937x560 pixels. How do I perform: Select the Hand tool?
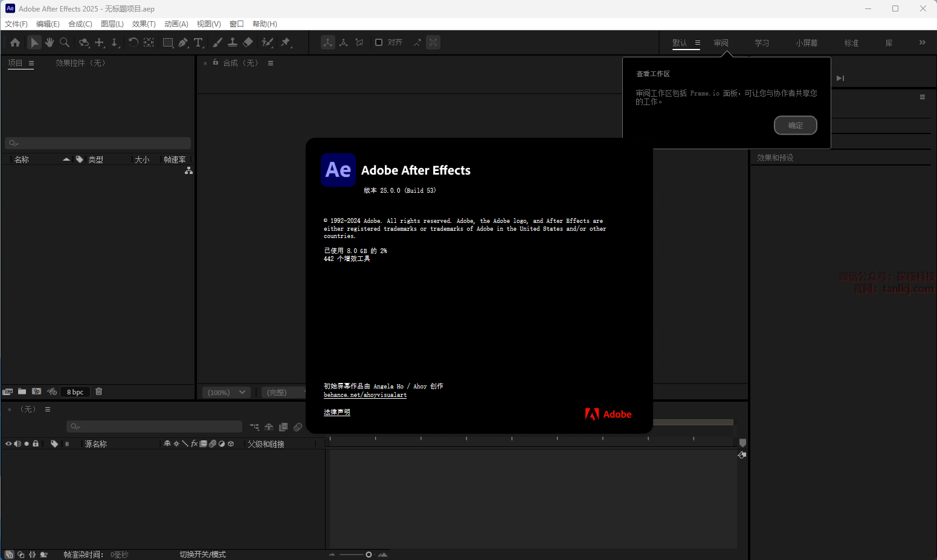pos(50,43)
